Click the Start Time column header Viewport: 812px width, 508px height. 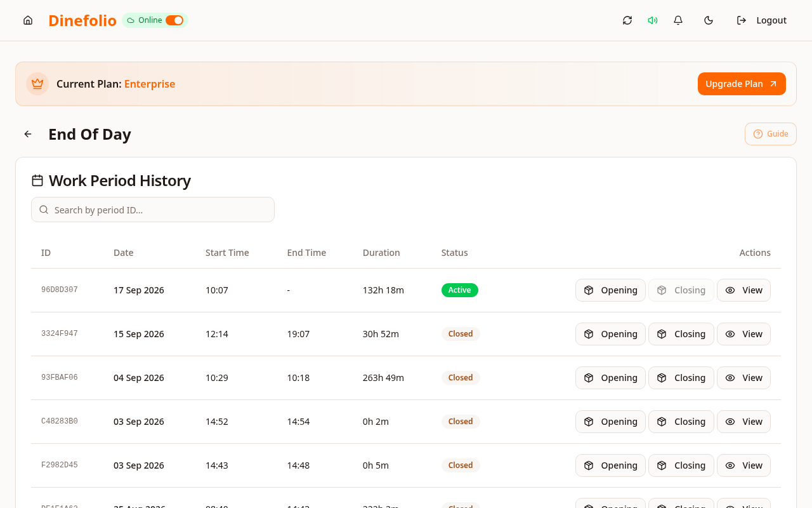pyautogui.click(x=227, y=253)
